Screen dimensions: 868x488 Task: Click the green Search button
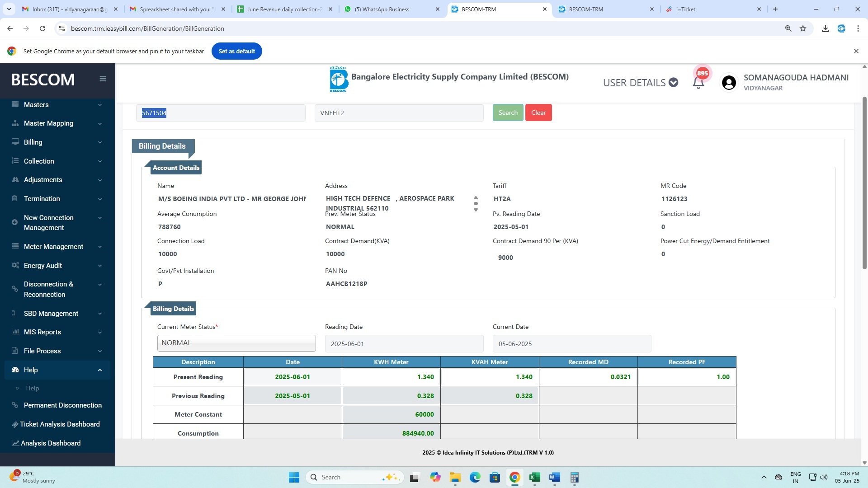tap(508, 113)
